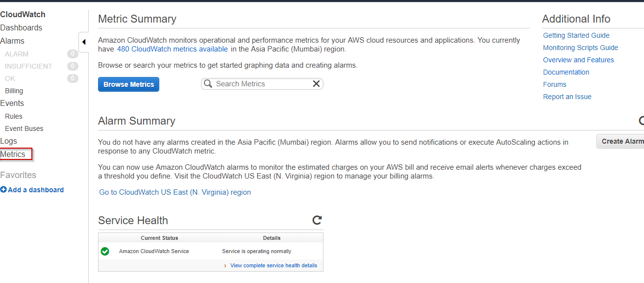Open Dashboards in the sidebar

pos(21,28)
